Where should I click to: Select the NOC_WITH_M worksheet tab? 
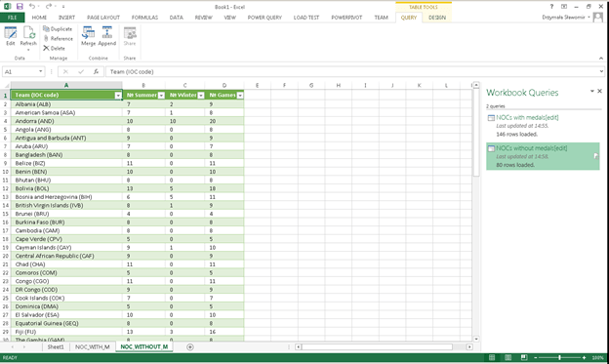tap(93, 346)
